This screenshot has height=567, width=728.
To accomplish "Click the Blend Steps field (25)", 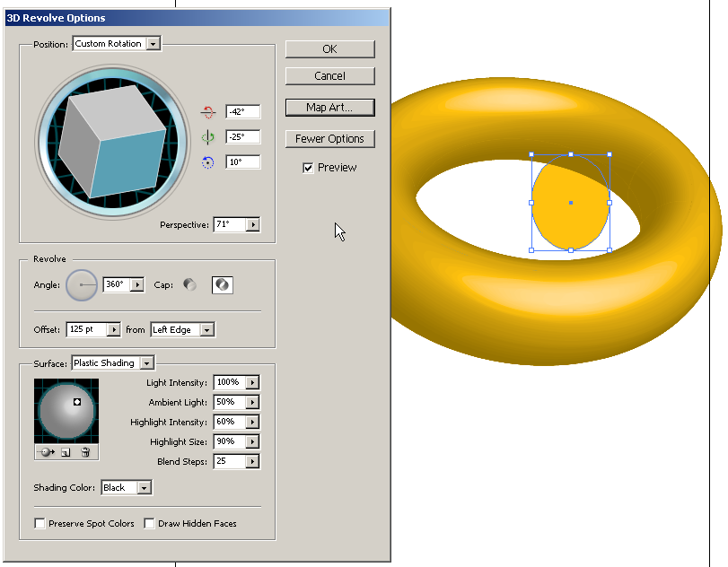I will [230, 461].
